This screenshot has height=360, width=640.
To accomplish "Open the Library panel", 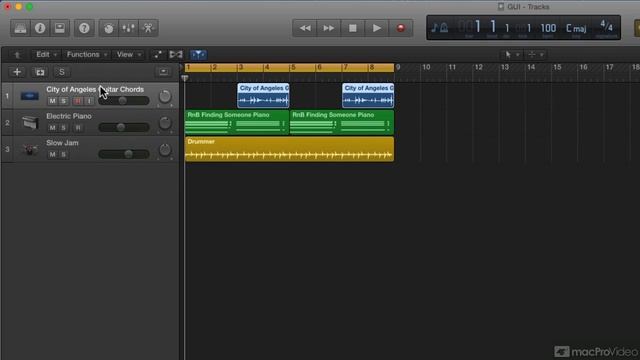I will [x=20, y=28].
